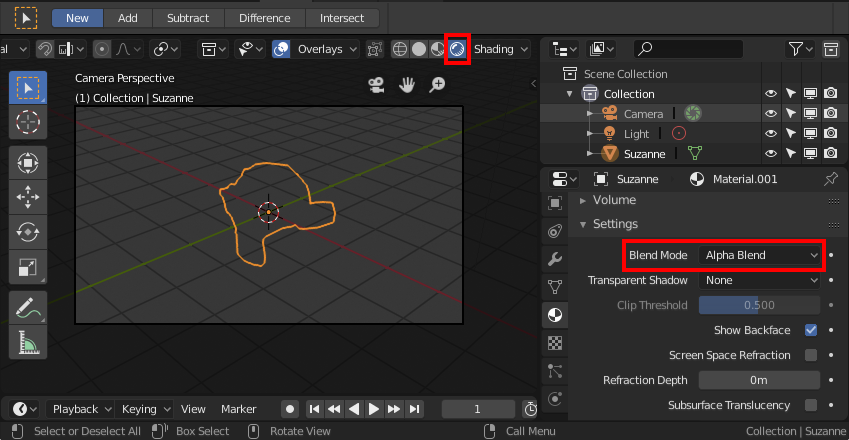Switch to rendered shading mode
This screenshot has width=849, height=440.
point(457,49)
